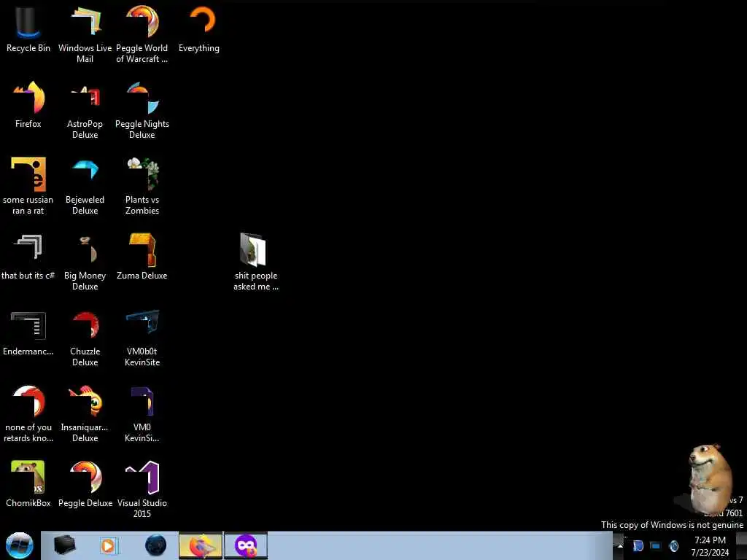The width and height of the screenshot is (747, 560).
Task: Select the 'none of you retards kno...' icon
Action: pyautogui.click(x=28, y=414)
